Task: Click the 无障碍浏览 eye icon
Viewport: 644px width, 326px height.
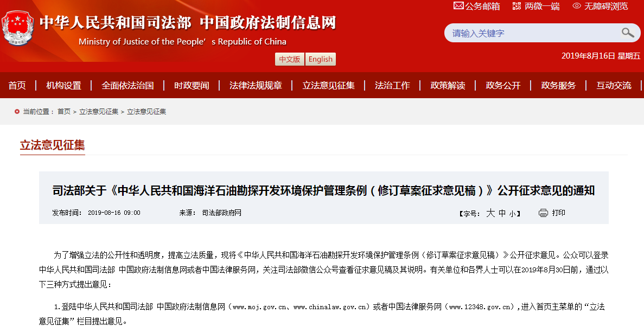Action: point(577,6)
